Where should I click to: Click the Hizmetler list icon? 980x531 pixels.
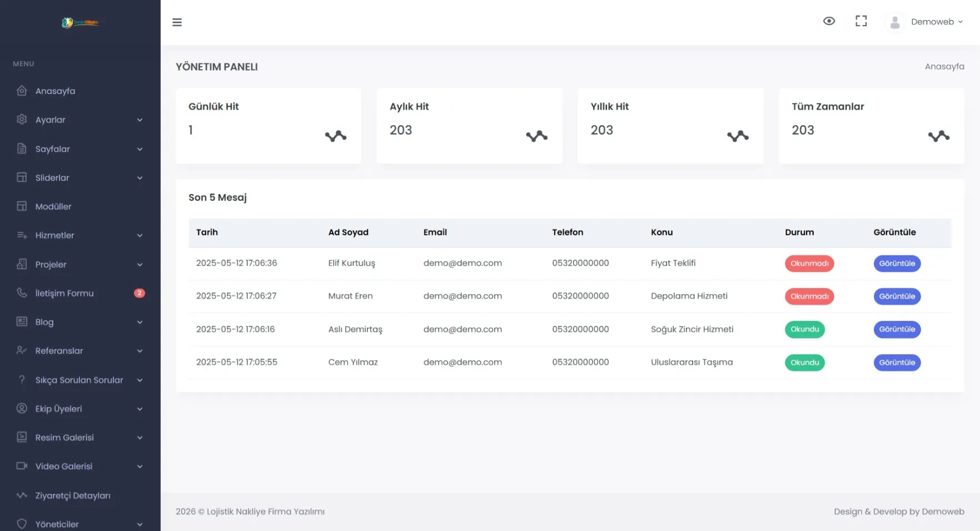(22, 235)
